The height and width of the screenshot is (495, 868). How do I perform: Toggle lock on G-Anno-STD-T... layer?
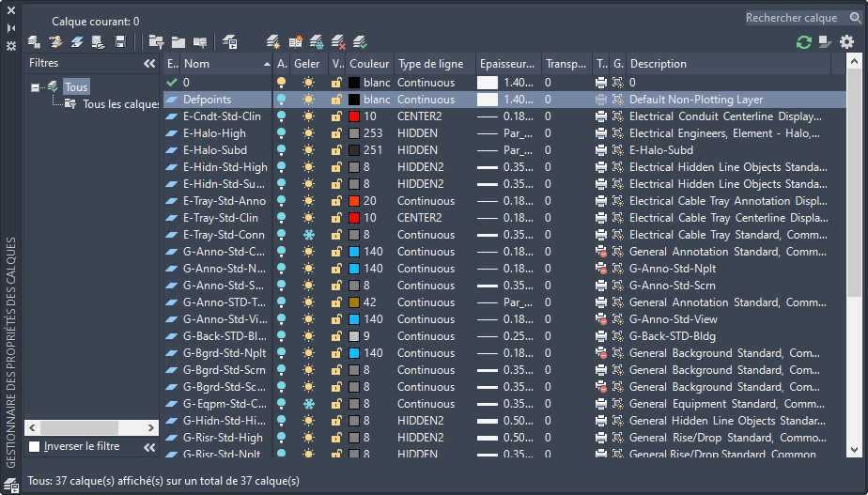coord(336,302)
